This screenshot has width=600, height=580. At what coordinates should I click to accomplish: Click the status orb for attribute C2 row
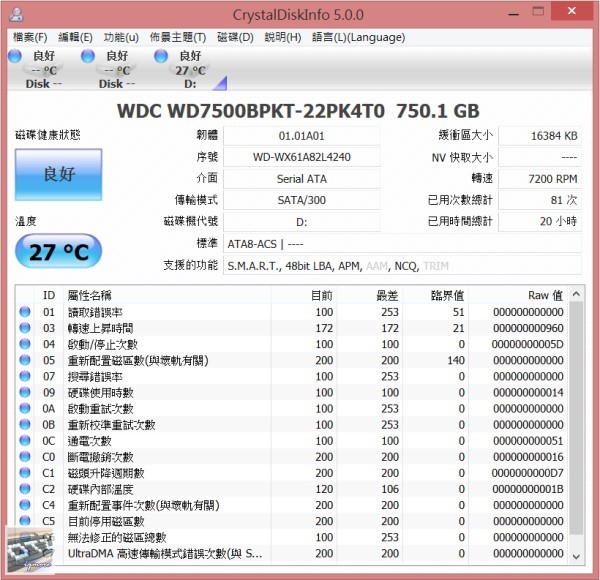pos(25,489)
